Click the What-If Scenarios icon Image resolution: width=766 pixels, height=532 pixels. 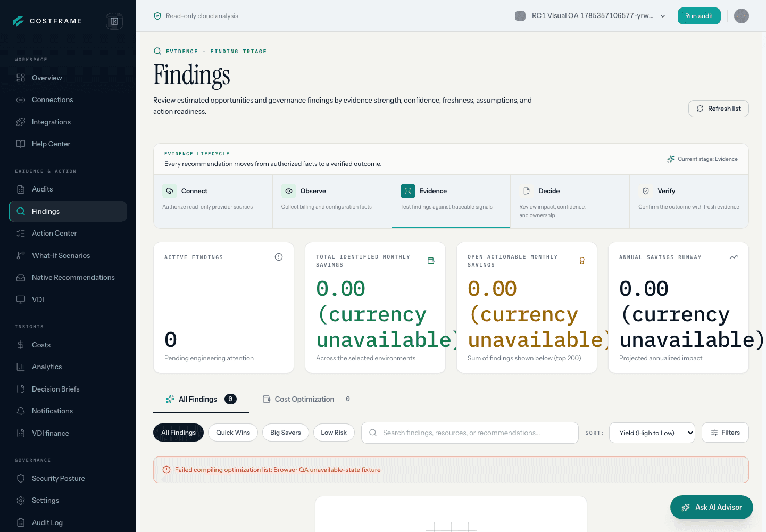(21, 255)
